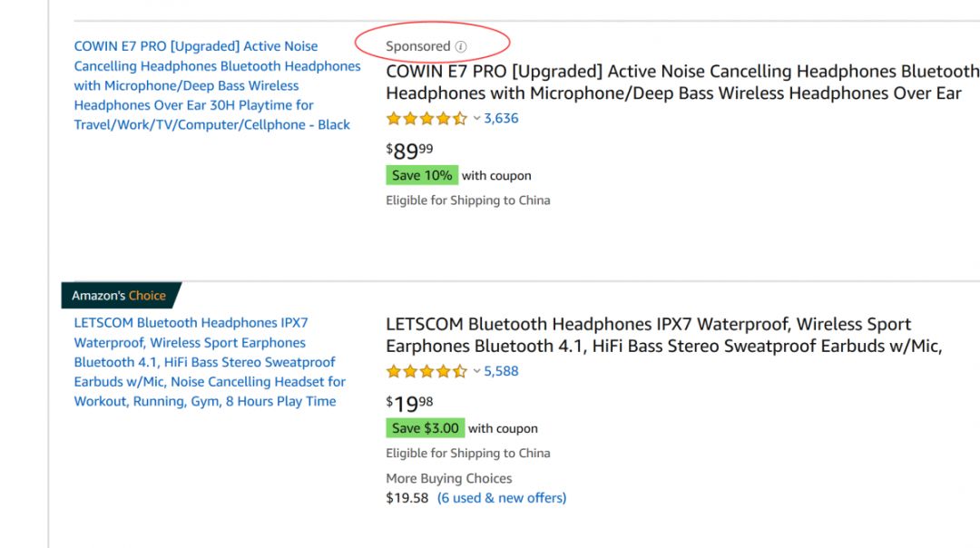Click the COWIN E7 PRO star rating
Viewport: 980px width, 548px height.
tap(426, 118)
